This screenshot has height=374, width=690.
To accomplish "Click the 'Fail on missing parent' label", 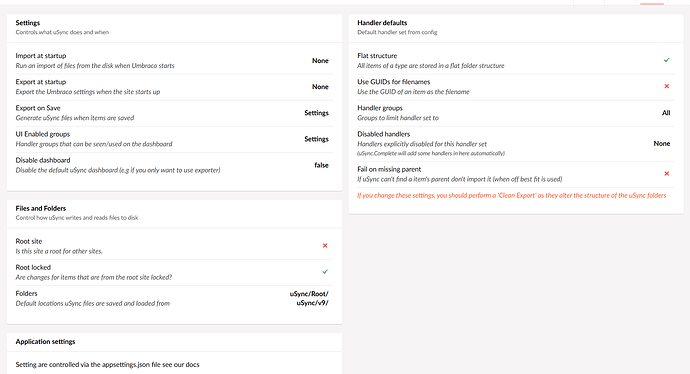I will 389,169.
